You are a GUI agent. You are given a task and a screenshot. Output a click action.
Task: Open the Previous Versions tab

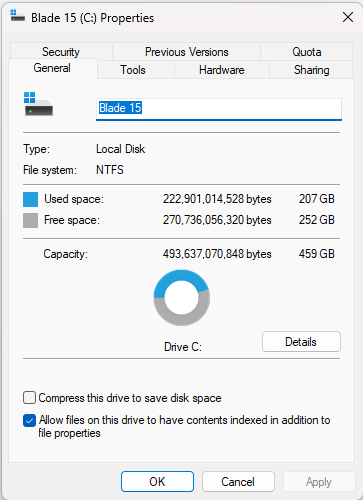pyautogui.click(x=186, y=52)
